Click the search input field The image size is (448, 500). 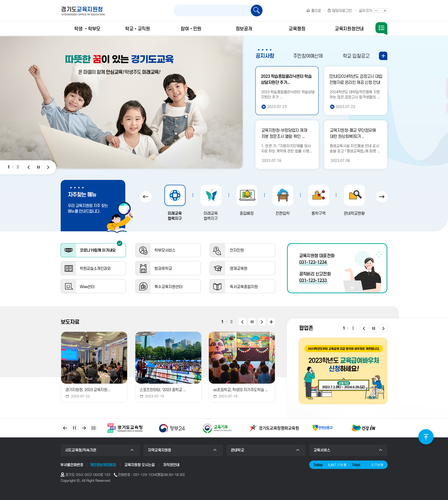212,11
